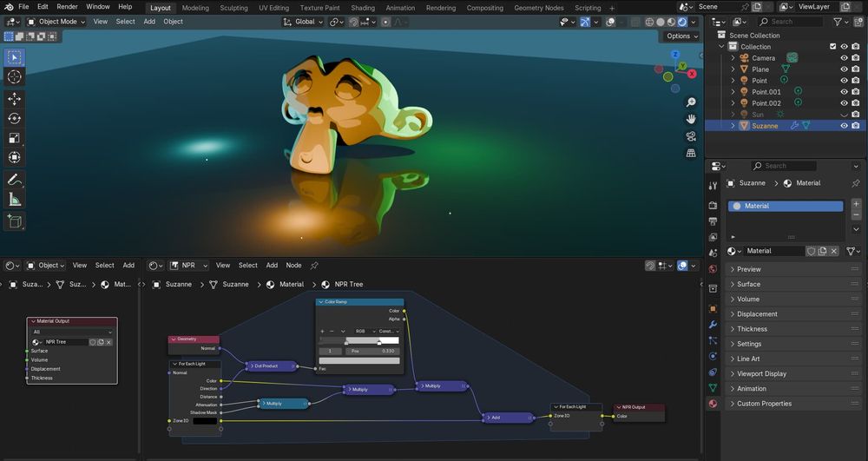Click NPR Tree breadcrumb label

click(x=349, y=285)
